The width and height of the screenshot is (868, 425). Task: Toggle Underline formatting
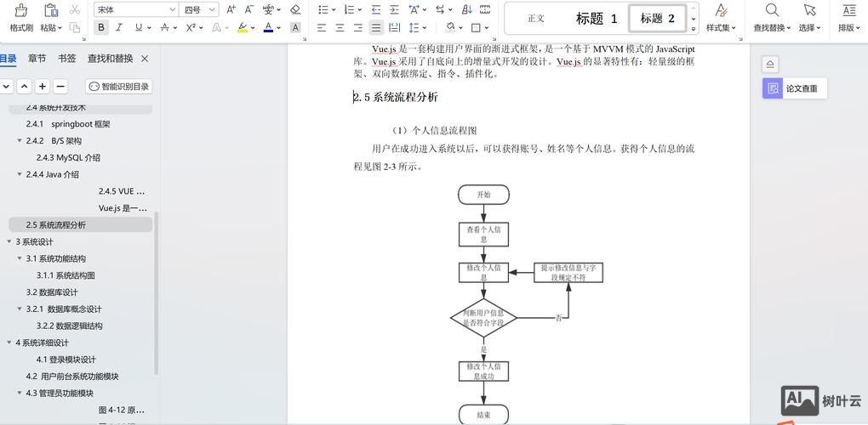(x=138, y=27)
